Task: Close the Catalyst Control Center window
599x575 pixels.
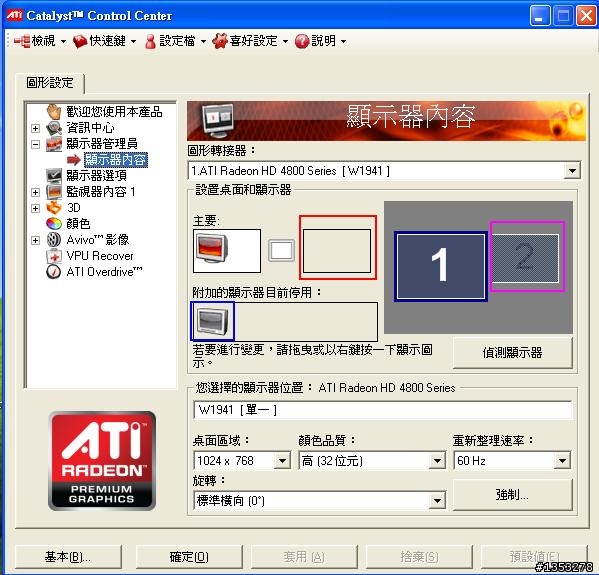Action: coord(586,16)
